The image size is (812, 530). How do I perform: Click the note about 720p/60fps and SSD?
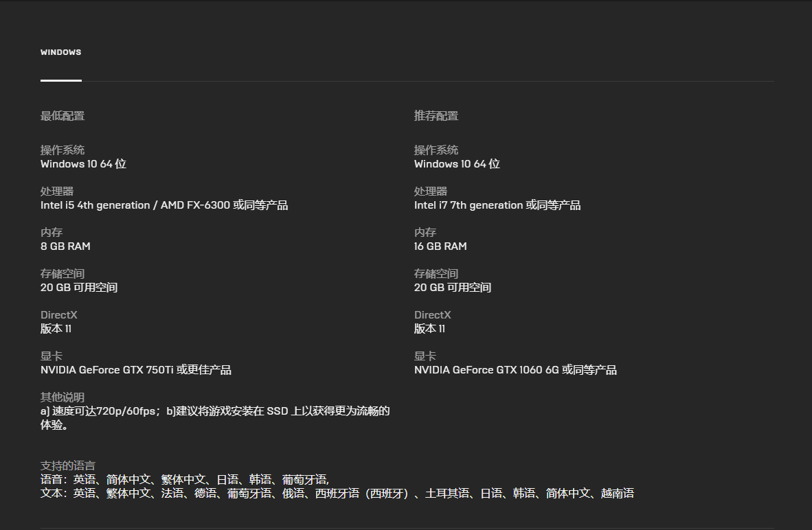[215, 418]
